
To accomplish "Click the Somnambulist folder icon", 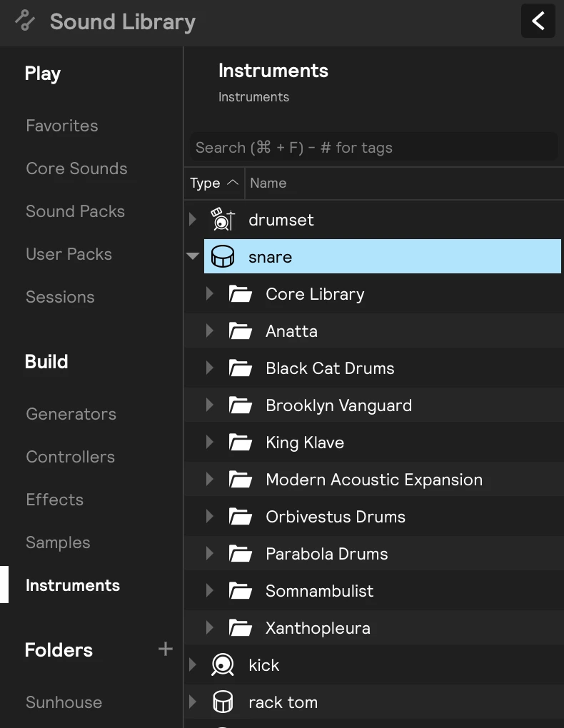I will tap(240, 591).
